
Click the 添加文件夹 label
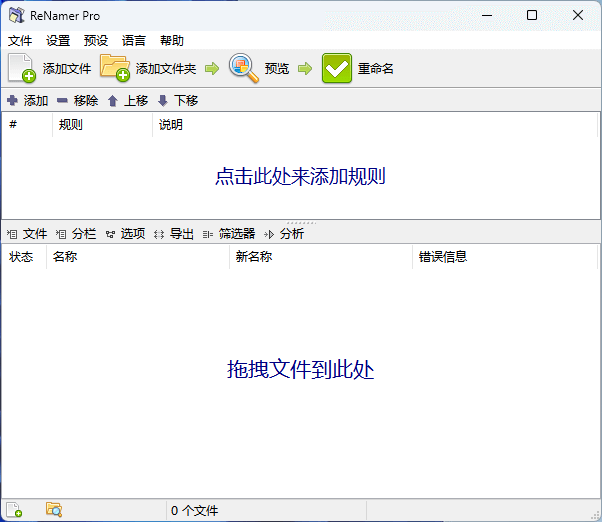point(166,69)
